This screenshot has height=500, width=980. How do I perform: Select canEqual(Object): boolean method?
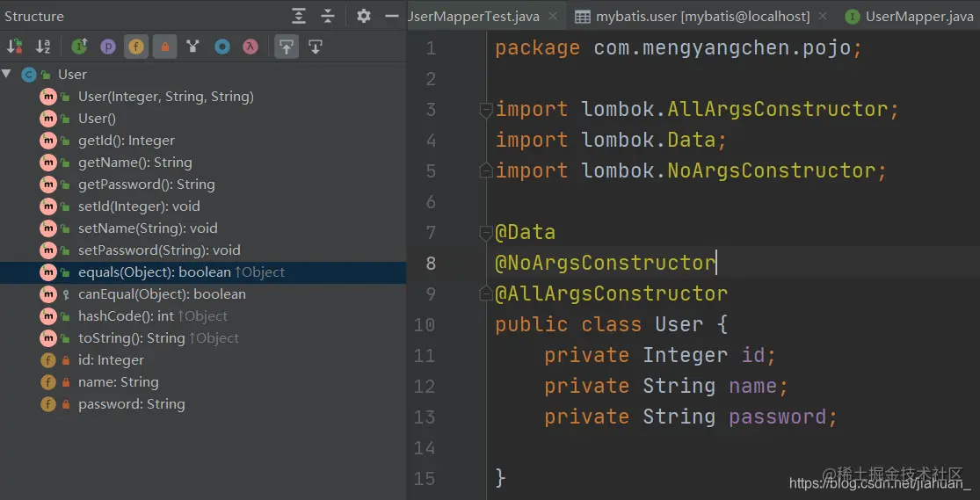(203, 293)
